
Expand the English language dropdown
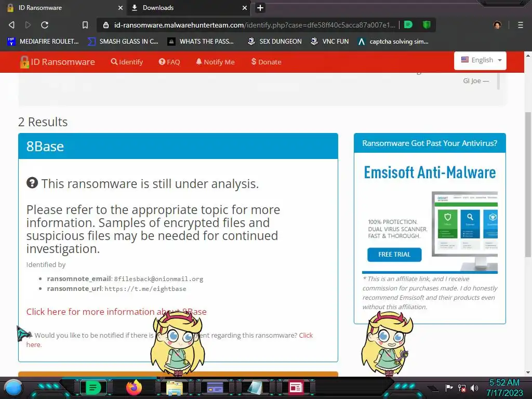[x=480, y=60]
